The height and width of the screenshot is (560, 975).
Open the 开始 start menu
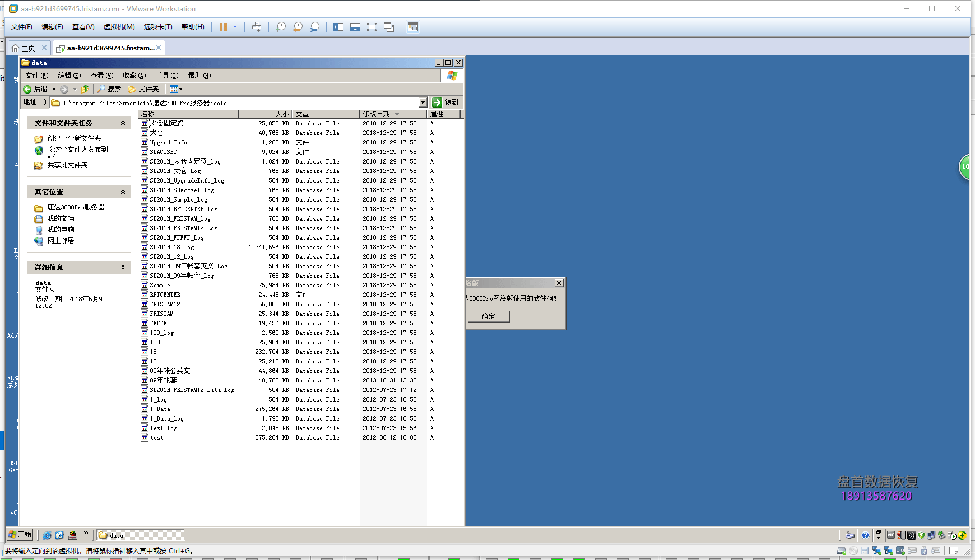(x=20, y=534)
